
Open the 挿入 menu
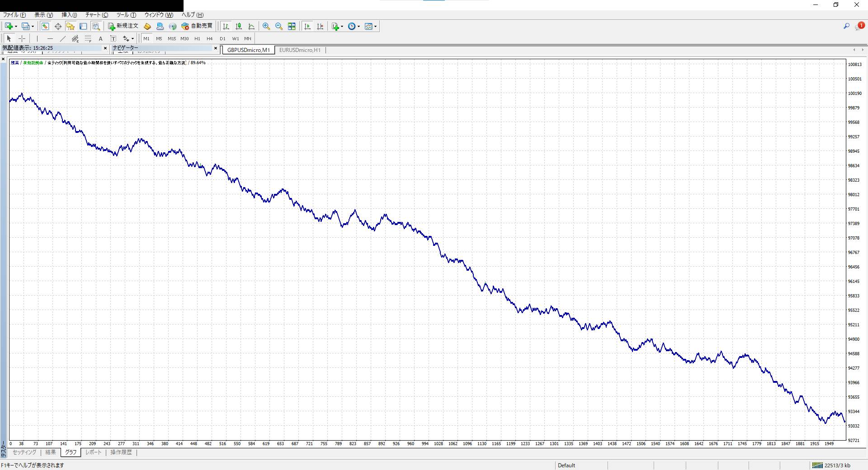pos(69,15)
